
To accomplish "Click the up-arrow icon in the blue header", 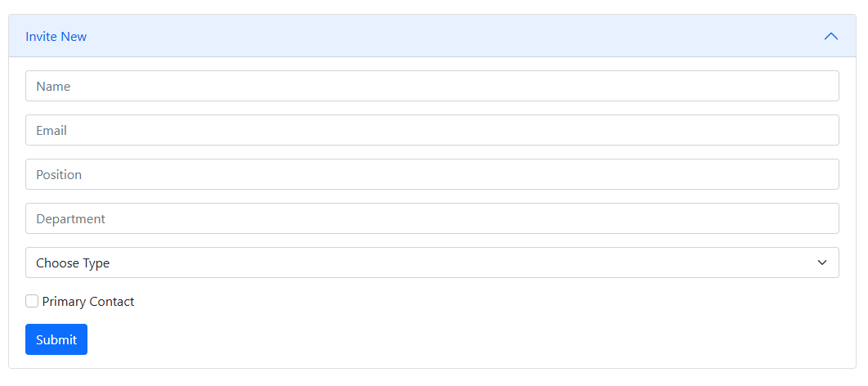I will click(830, 37).
